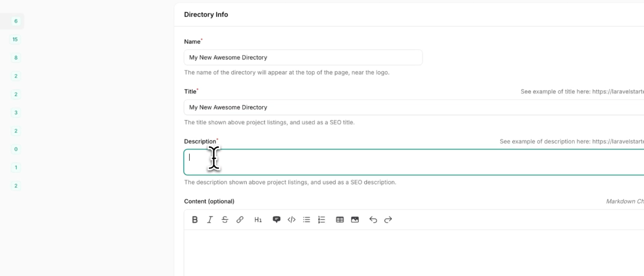Select the sidebar badge showing 15

tap(15, 39)
